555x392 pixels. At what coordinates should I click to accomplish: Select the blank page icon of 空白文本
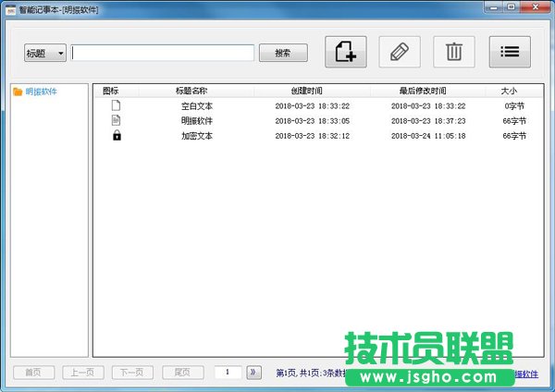click(116, 106)
